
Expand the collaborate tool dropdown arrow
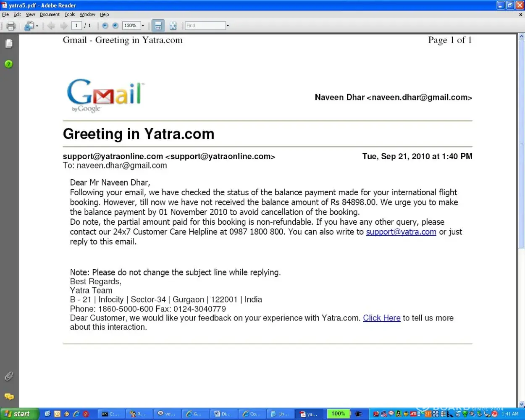pos(37,26)
